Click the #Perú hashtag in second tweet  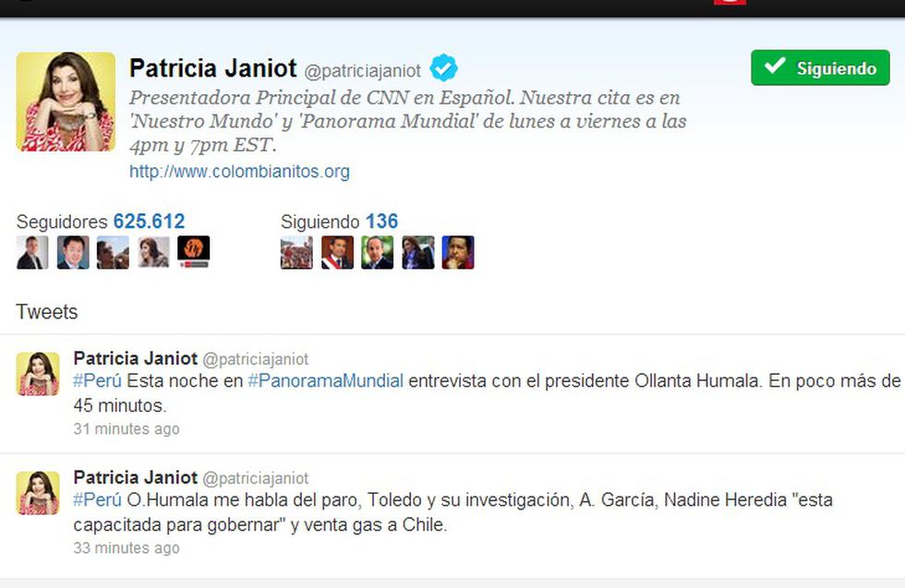98,499
